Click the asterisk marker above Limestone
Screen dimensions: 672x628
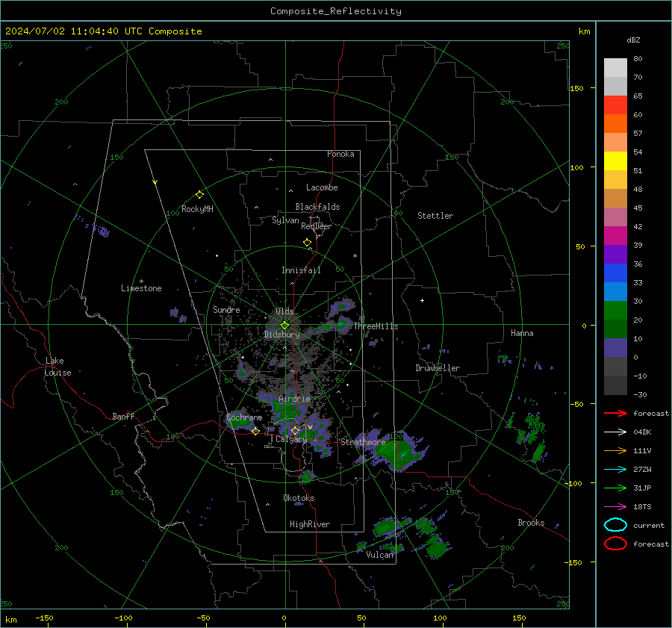click(x=141, y=282)
